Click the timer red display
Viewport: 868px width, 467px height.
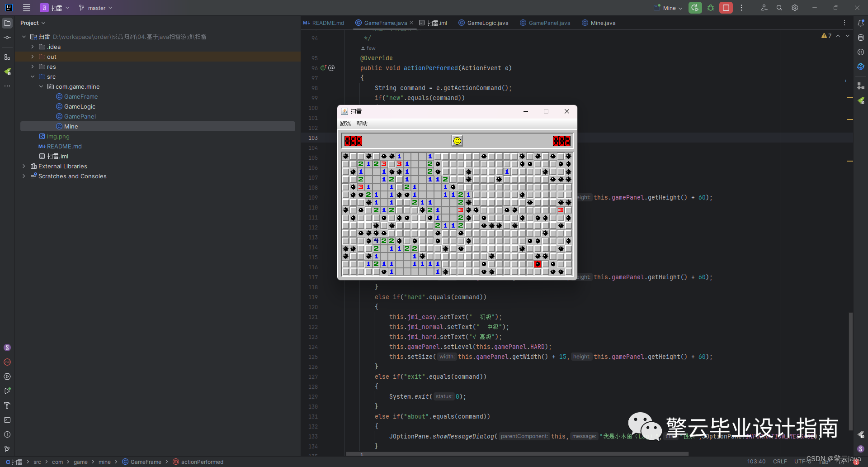(561, 141)
